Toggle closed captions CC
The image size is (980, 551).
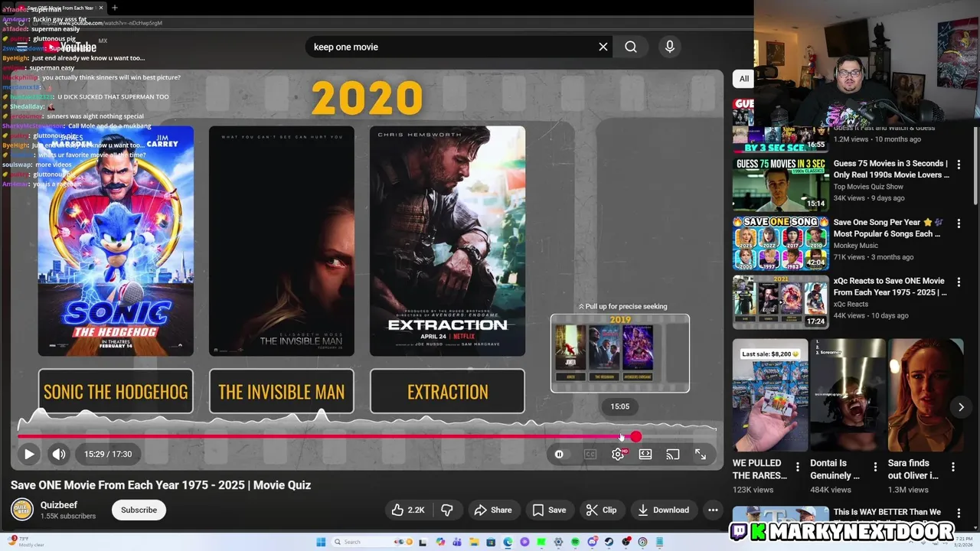click(x=590, y=454)
